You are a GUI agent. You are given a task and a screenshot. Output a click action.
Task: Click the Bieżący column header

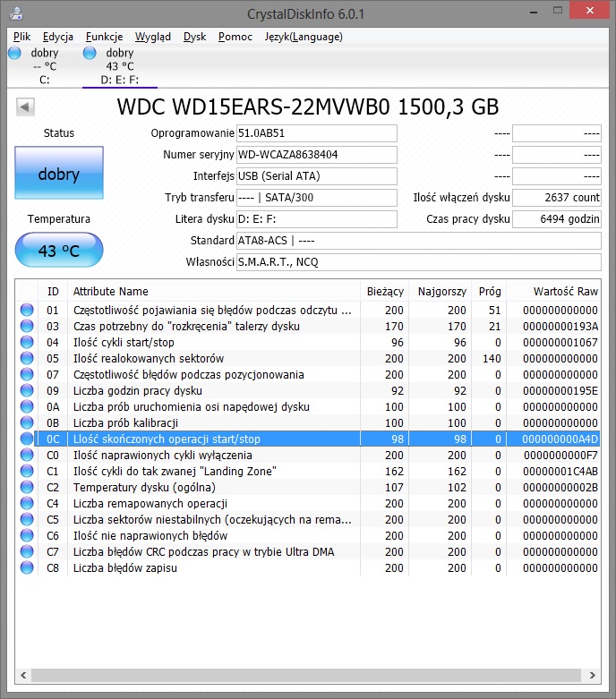[x=384, y=292]
